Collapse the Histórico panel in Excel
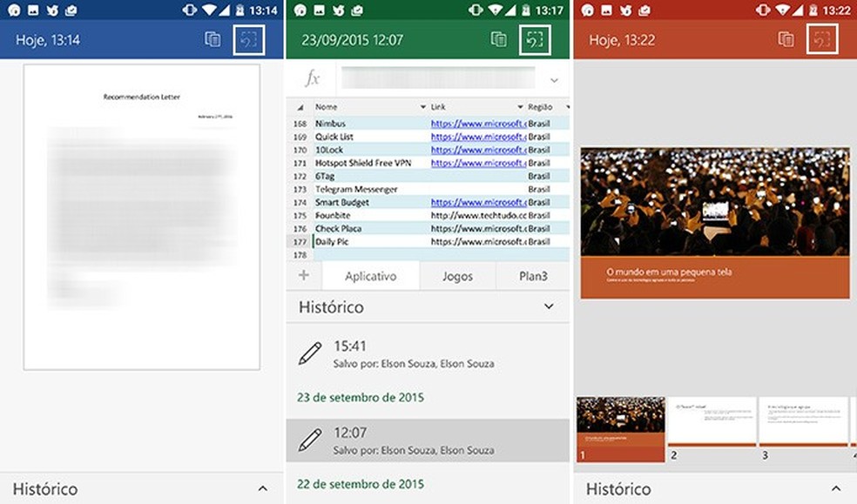The width and height of the screenshot is (857, 504). pyautogui.click(x=549, y=306)
